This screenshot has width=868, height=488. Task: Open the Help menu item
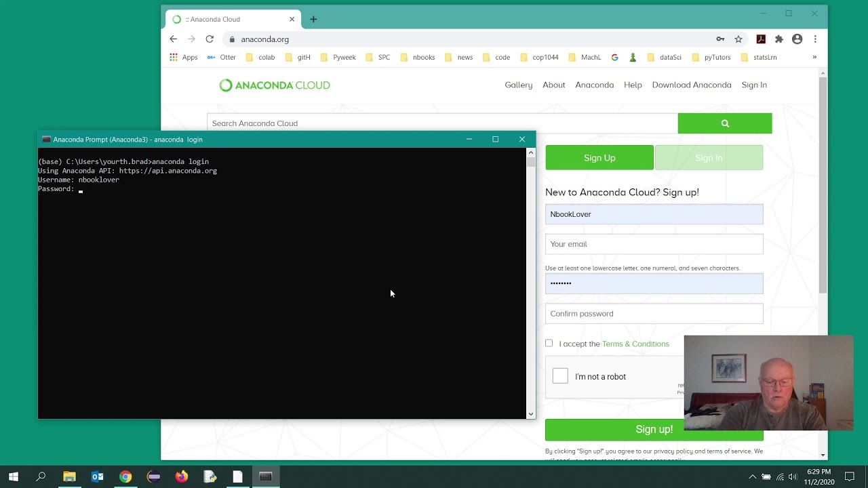pos(633,85)
